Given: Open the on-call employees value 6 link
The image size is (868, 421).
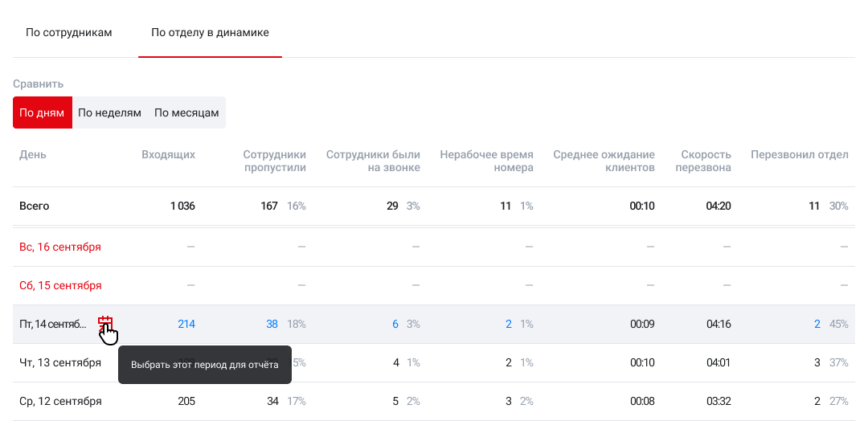Looking at the screenshot, I should (395, 324).
